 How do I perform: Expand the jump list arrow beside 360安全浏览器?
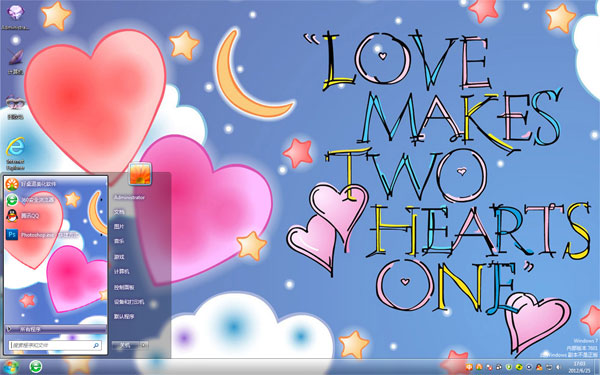tap(101, 200)
